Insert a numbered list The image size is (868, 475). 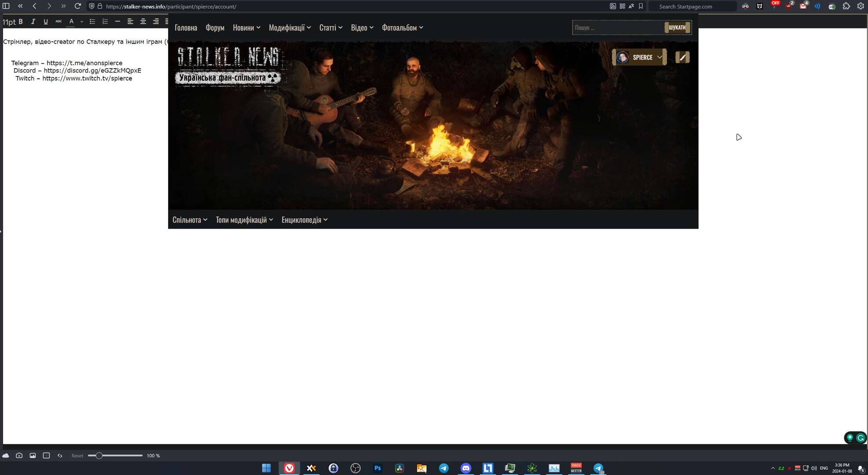pos(105,22)
